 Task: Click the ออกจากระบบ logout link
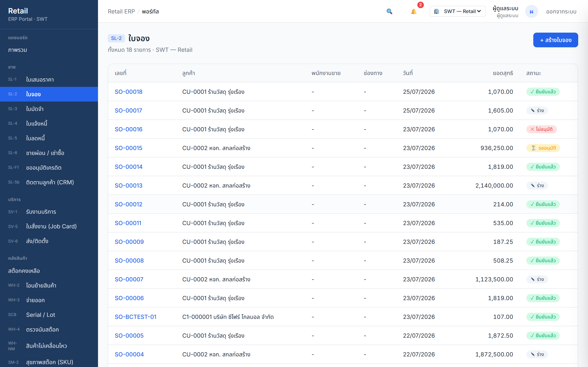click(x=561, y=12)
